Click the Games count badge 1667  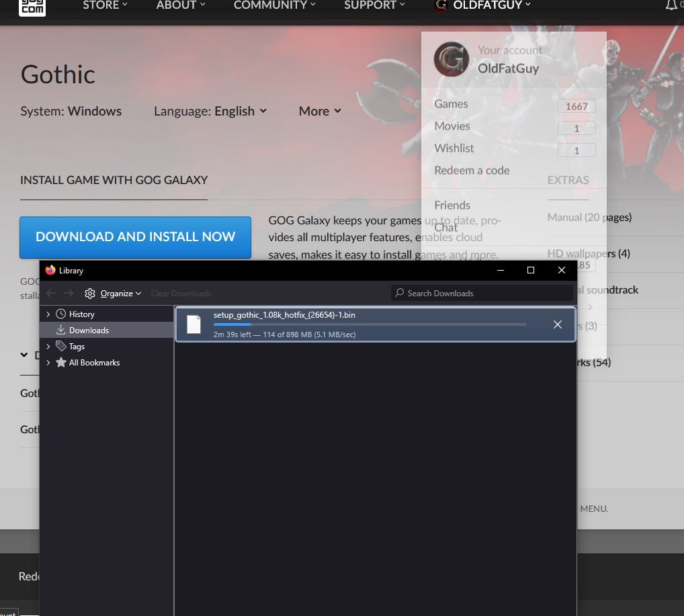(576, 106)
